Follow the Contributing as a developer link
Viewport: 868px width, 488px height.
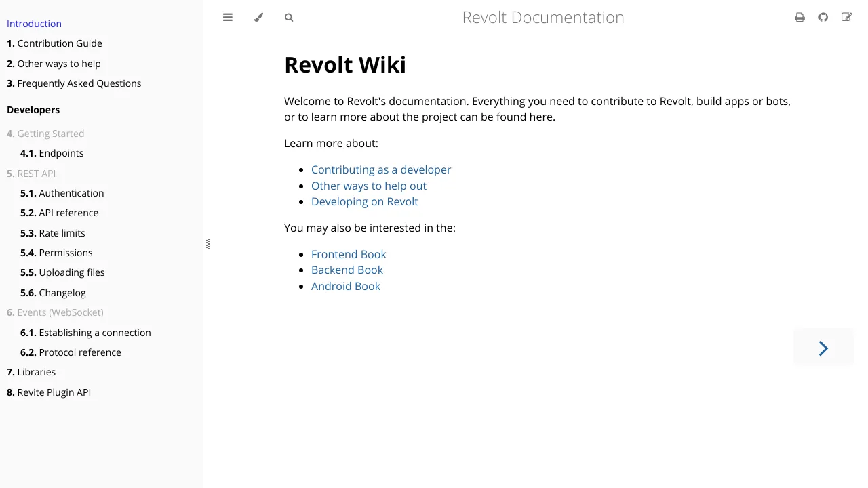click(x=381, y=169)
